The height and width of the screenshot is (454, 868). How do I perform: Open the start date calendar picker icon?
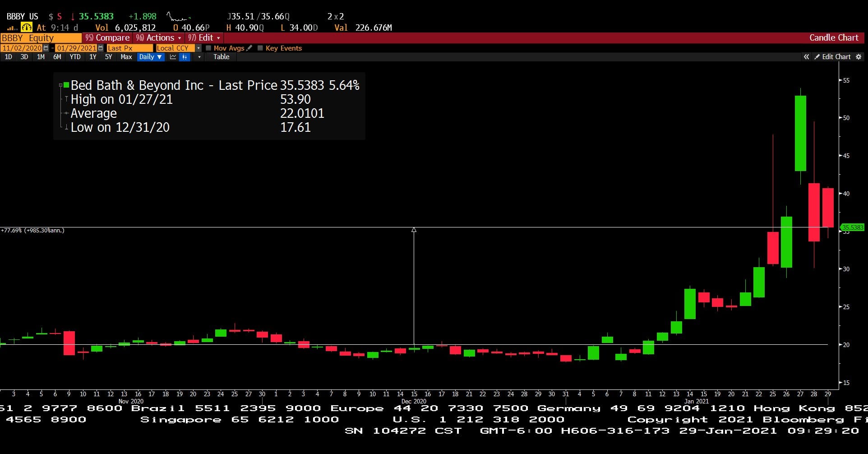tap(46, 48)
